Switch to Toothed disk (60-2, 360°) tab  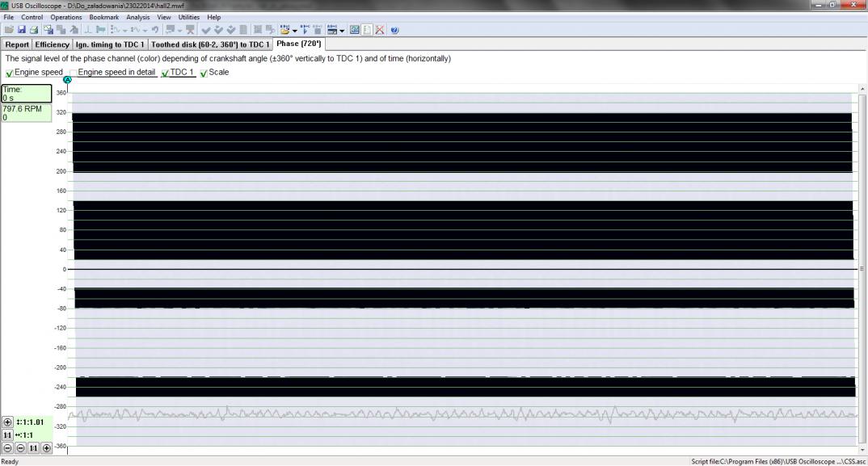[210, 44]
